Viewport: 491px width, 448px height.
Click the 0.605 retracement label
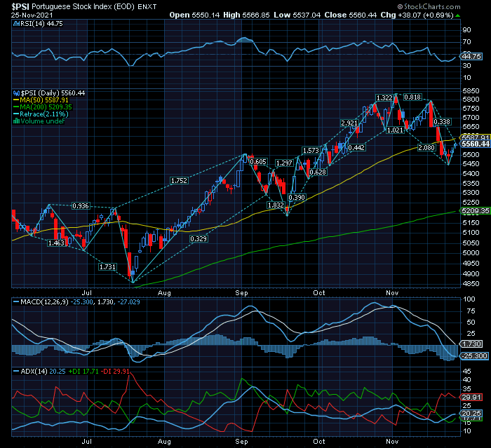pyautogui.click(x=258, y=162)
